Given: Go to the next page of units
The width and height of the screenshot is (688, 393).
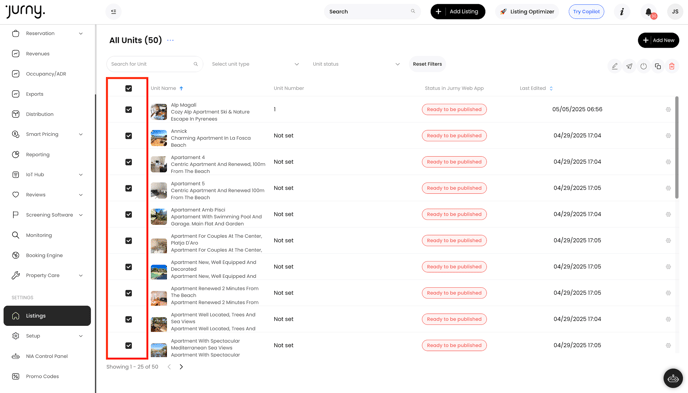Looking at the screenshot, I should click(181, 367).
